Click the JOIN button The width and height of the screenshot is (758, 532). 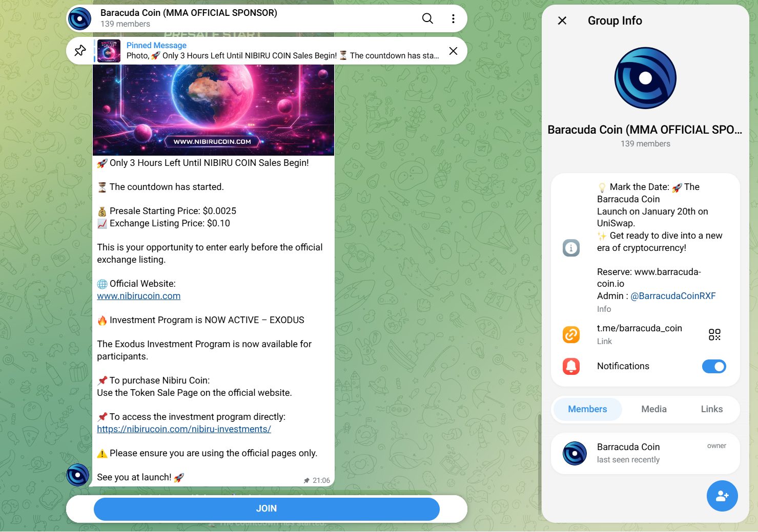pyautogui.click(x=267, y=509)
